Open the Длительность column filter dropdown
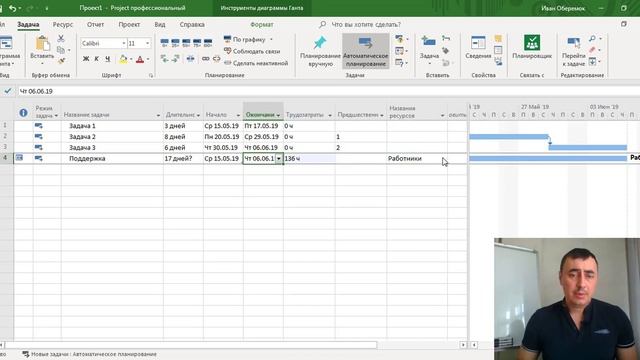 click(198, 116)
